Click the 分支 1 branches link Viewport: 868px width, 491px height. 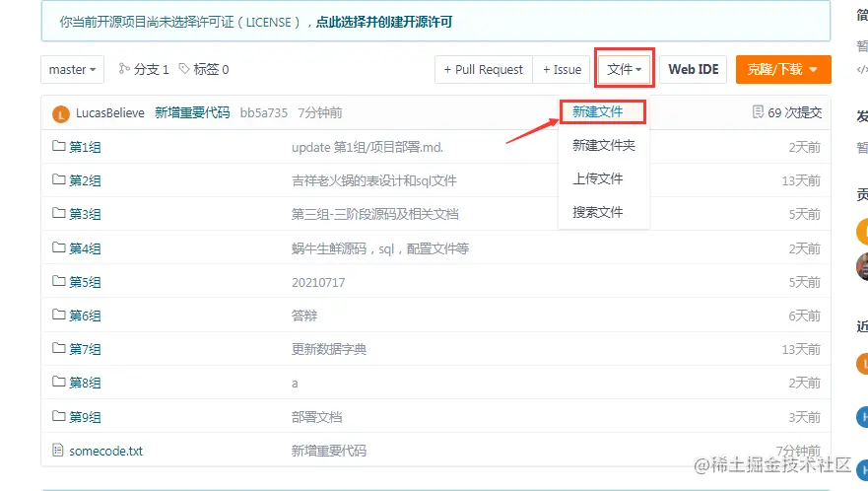[x=151, y=69]
